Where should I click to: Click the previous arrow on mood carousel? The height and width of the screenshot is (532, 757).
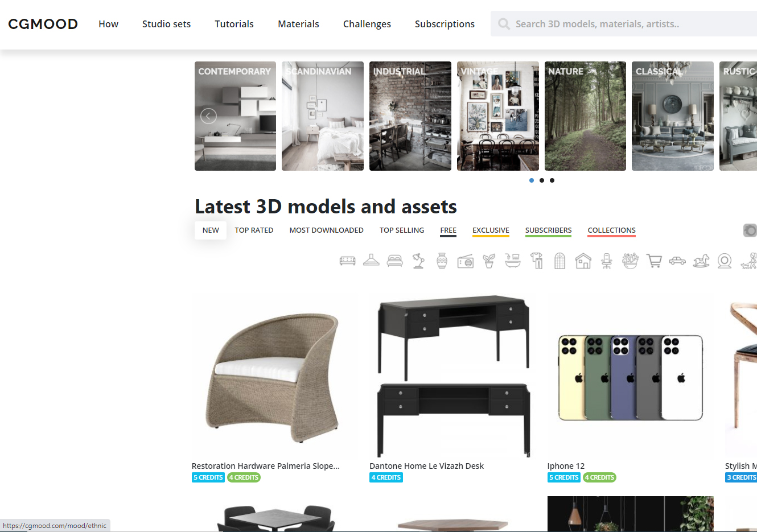[208, 116]
